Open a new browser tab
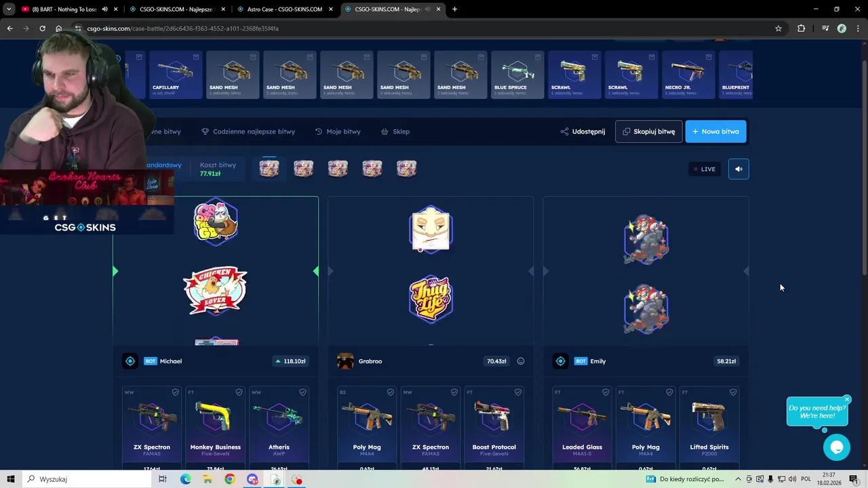The image size is (868, 488). 454,9
